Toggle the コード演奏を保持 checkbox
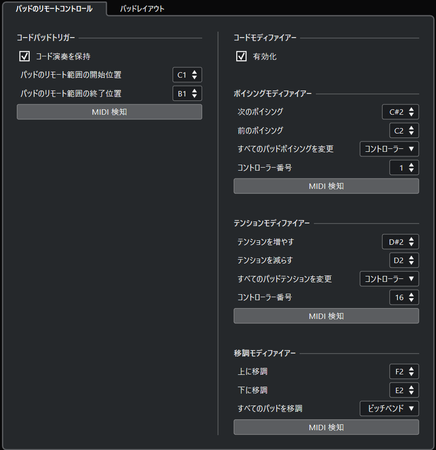 click(24, 56)
